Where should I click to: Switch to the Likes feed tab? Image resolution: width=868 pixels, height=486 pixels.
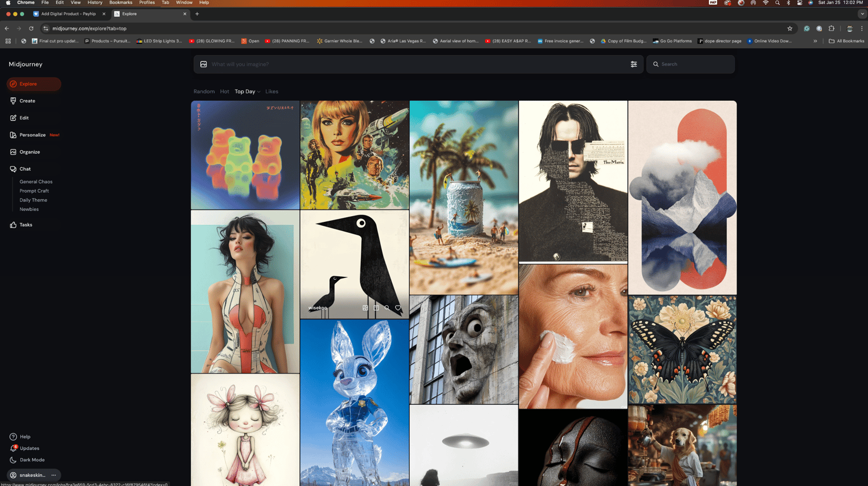tap(272, 92)
